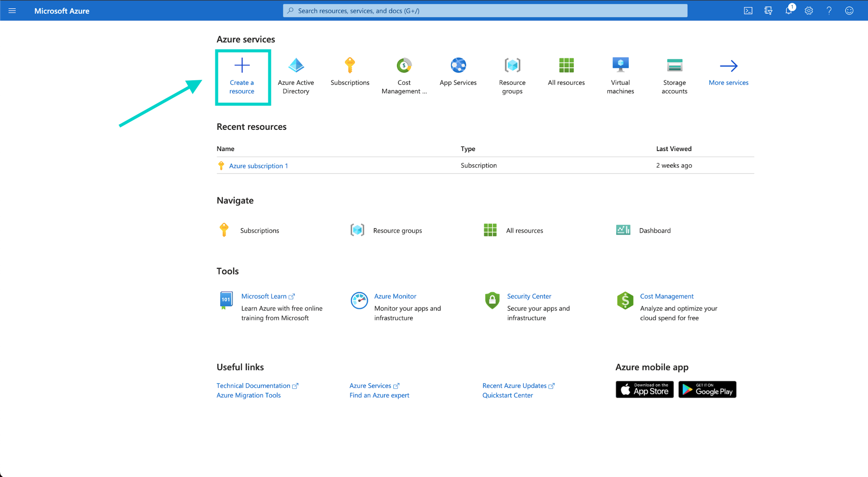The width and height of the screenshot is (868, 477).
Task: Click the Security Center shield icon
Action: click(492, 300)
